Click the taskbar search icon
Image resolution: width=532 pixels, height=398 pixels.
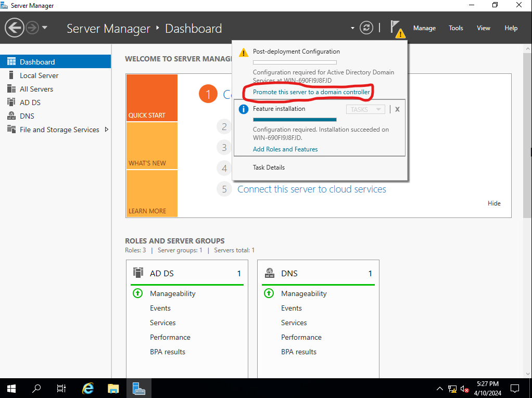(x=36, y=389)
